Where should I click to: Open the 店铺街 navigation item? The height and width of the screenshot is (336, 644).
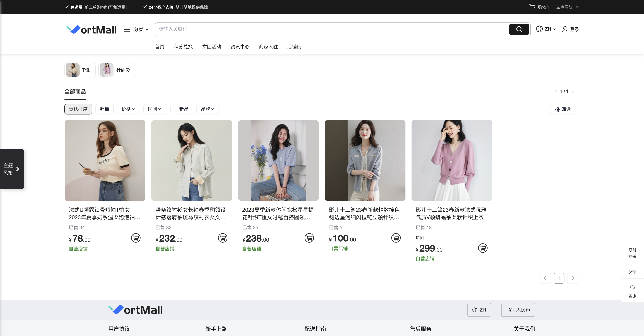[x=294, y=47]
